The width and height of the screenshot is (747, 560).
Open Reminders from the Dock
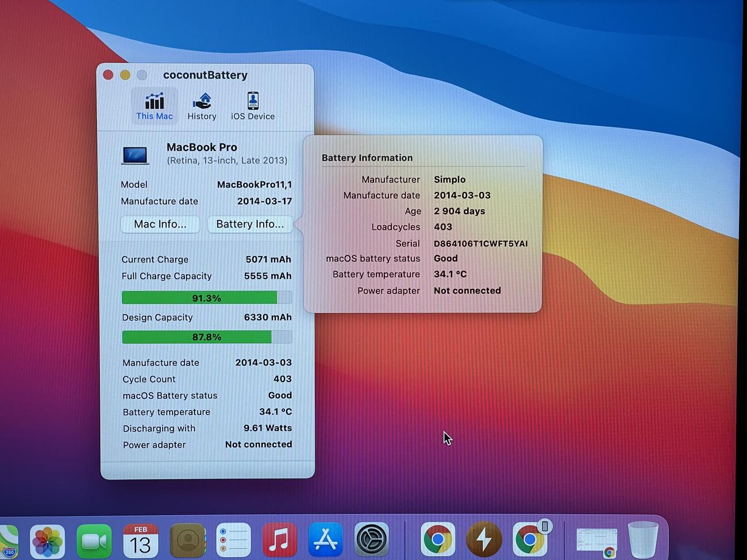pyautogui.click(x=233, y=540)
